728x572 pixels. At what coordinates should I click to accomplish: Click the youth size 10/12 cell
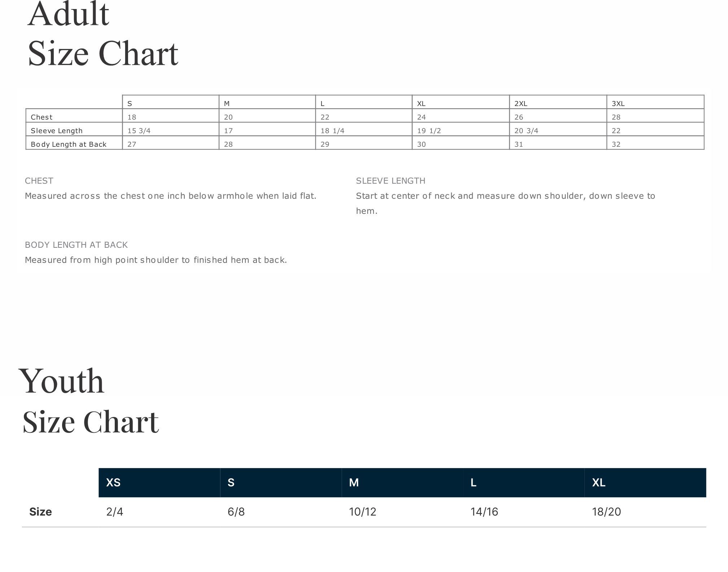[363, 512]
